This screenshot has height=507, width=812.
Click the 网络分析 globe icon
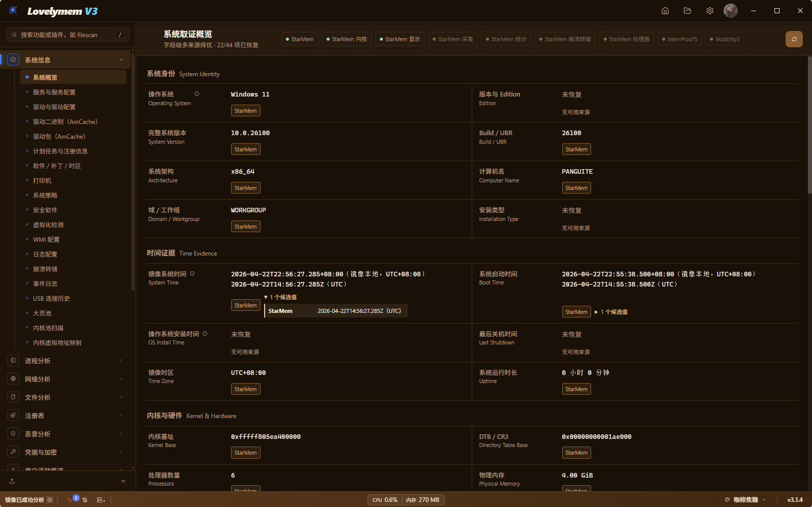[13, 379]
